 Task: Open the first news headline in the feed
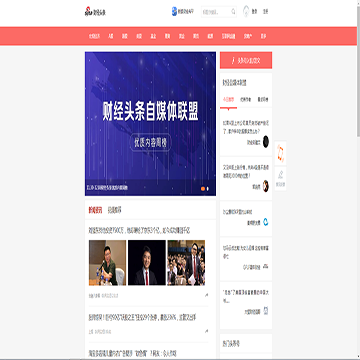[139, 231]
